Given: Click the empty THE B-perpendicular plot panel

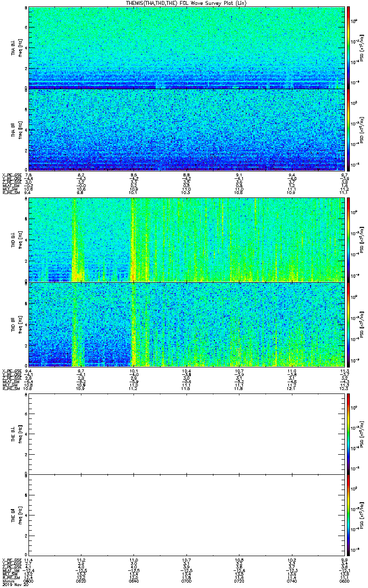Looking at the screenshot, I should pyautogui.click(x=186, y=434).
